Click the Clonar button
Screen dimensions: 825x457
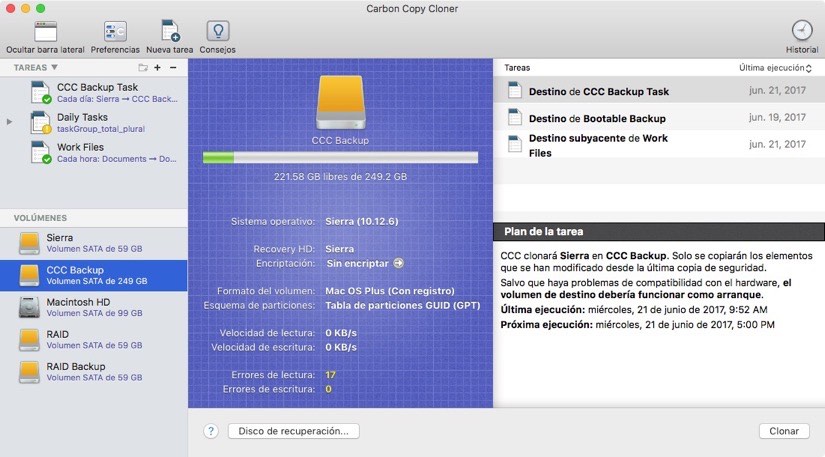coord(784,431)
